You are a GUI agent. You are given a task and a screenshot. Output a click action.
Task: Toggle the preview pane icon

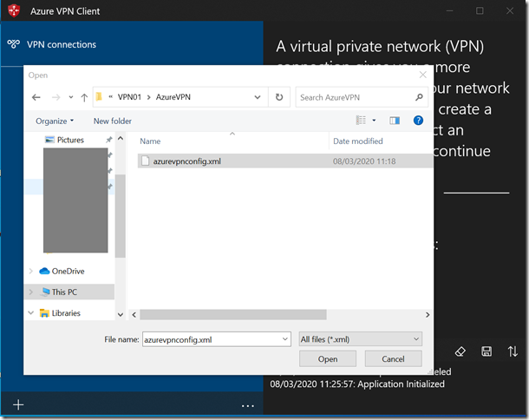click(395, 121)
